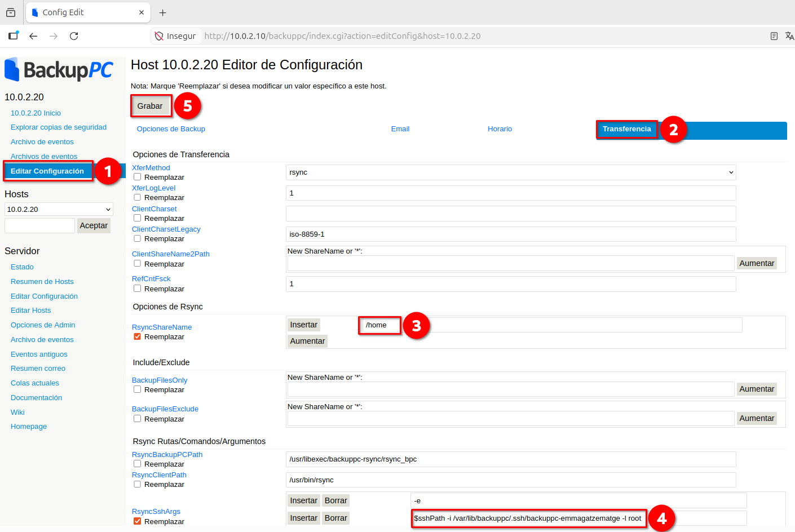Open reader view icon in address bar

(x=774, y=36)
